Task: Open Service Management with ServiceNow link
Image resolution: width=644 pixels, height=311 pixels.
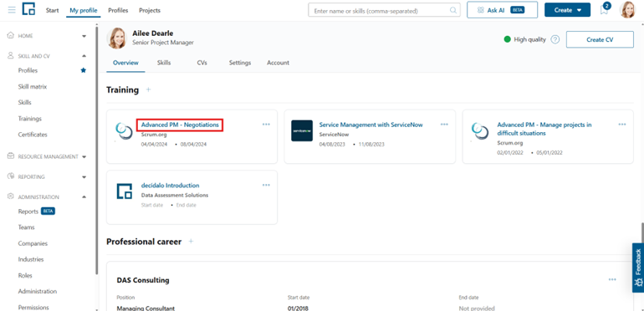Action: 371,125
